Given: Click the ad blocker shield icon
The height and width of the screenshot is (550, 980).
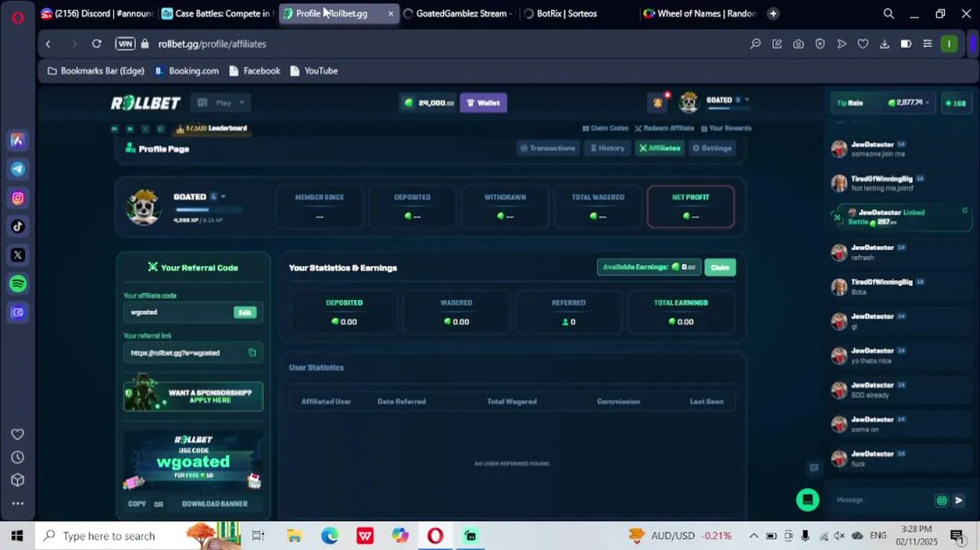Looking at the screenshot, I should coord(820,44).
